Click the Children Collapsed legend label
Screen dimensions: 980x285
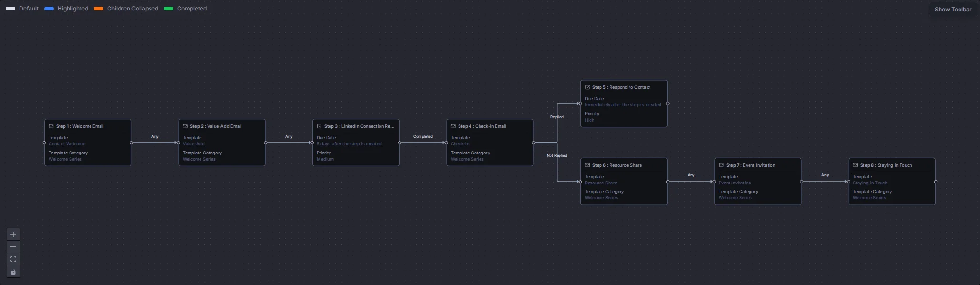point(132,9)
